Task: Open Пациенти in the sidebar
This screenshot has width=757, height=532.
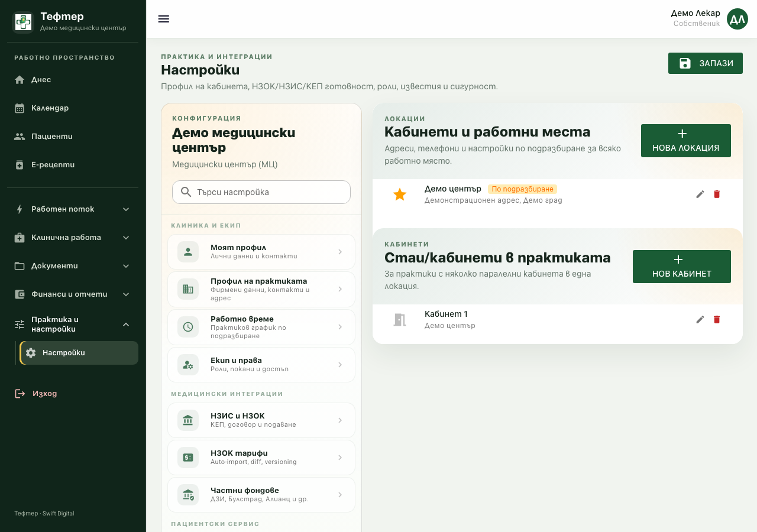Action: [x=73, y=137]
